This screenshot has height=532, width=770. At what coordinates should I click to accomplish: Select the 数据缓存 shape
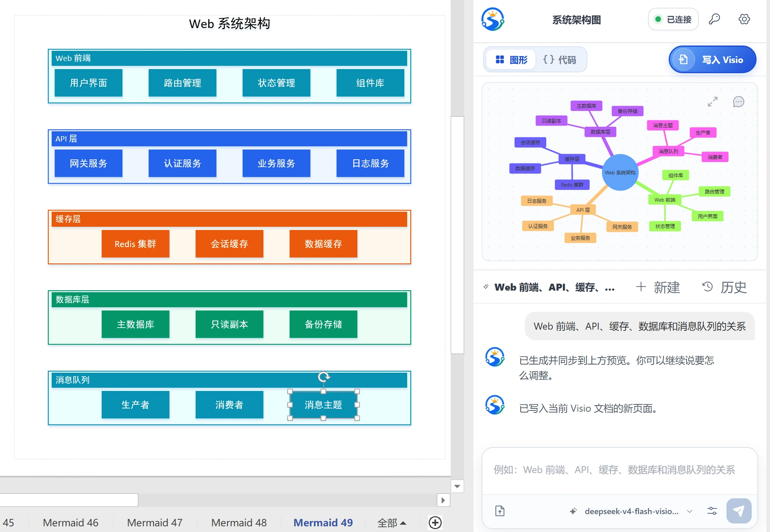(x=323, y=244)
